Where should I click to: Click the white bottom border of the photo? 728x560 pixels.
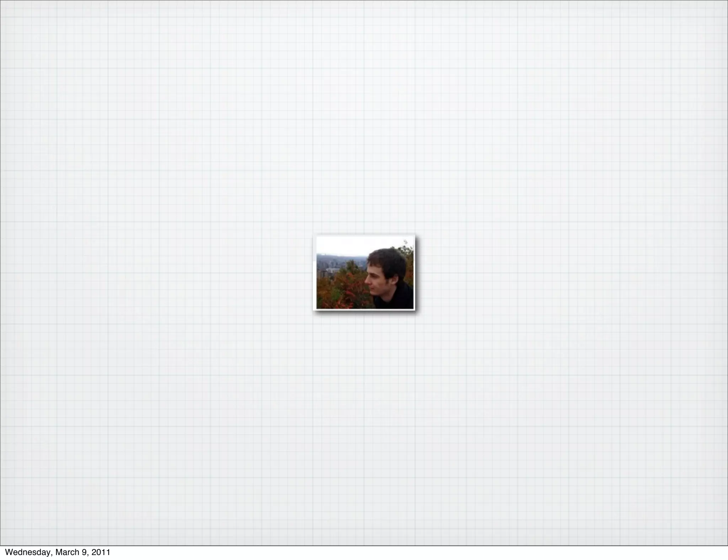click(364, 309)
